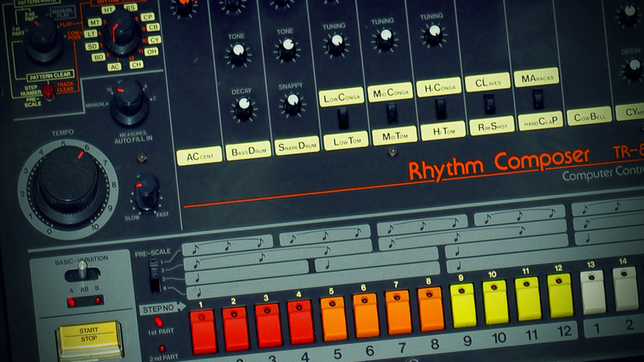Tap red step button 3
644x362 pixels.
pyautogui.click(x=268, y=325)
